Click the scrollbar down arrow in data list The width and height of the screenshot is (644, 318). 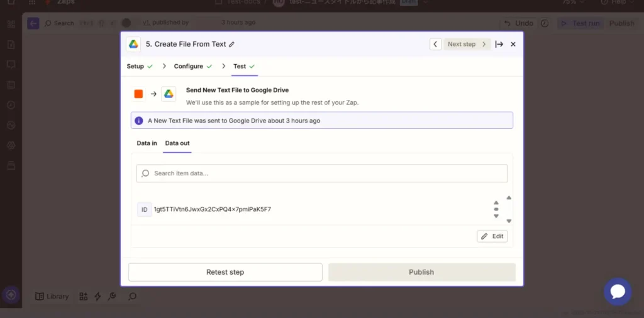[509, 221]
